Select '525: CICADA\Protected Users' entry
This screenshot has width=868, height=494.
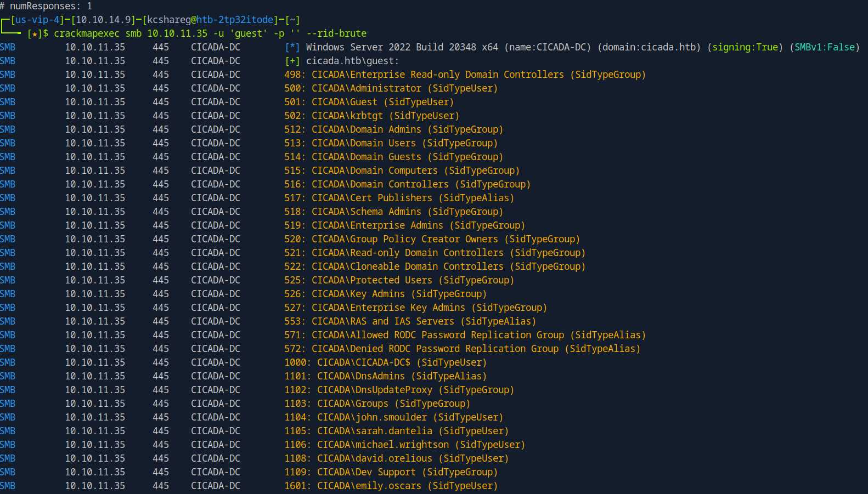click(399, 280)
